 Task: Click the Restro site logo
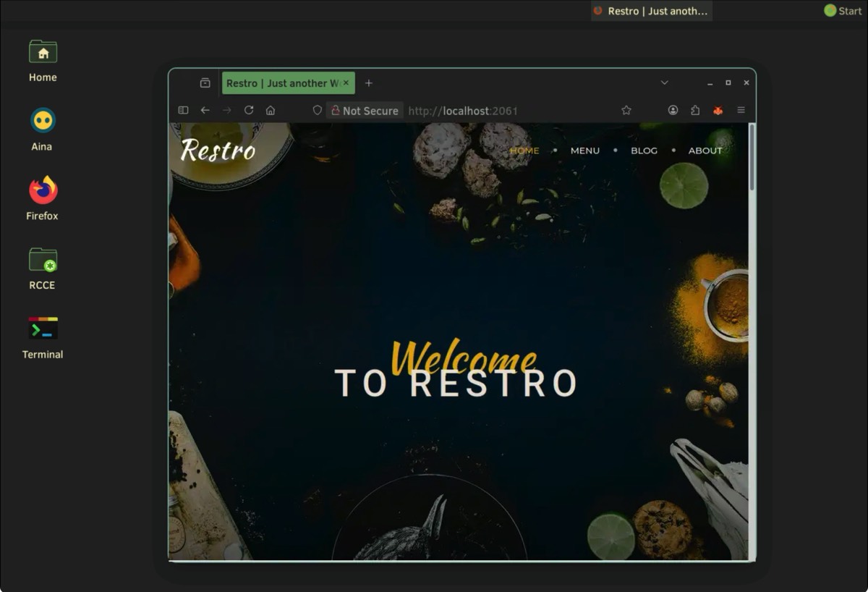point(218,151)
